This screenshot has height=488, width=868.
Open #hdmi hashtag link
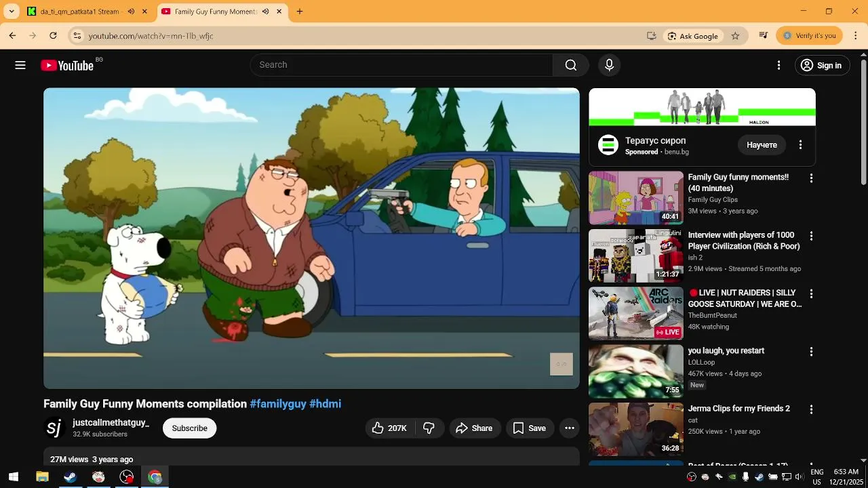[325, 404]
